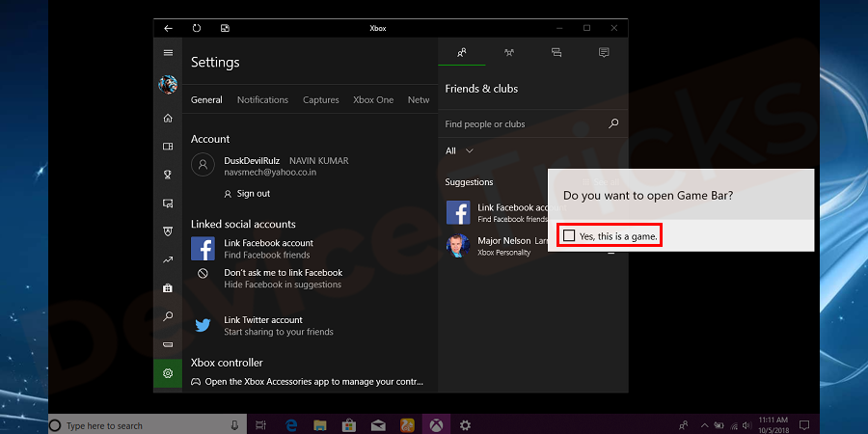Check the 'Yes, this is a game' box
The height and width of the screenshot is (434, 868).
tap(569, 236)
